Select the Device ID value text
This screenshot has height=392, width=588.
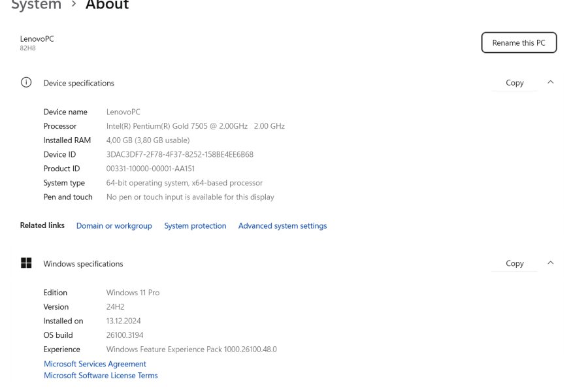(x=180, y=155)
